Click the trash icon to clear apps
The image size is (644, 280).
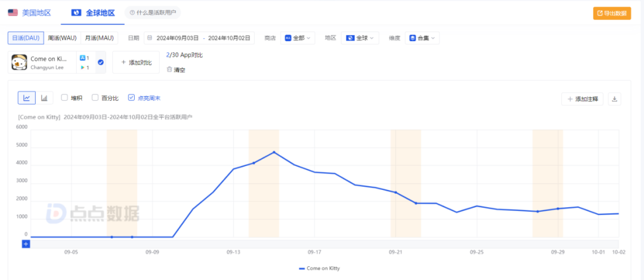click(x=169, y=69)
